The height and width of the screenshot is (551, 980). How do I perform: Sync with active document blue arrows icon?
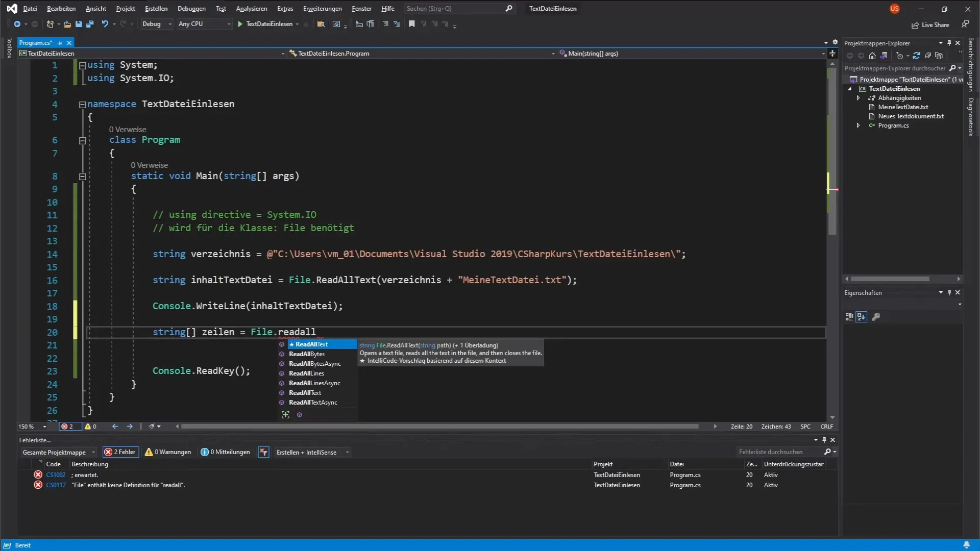pos(916,56)
